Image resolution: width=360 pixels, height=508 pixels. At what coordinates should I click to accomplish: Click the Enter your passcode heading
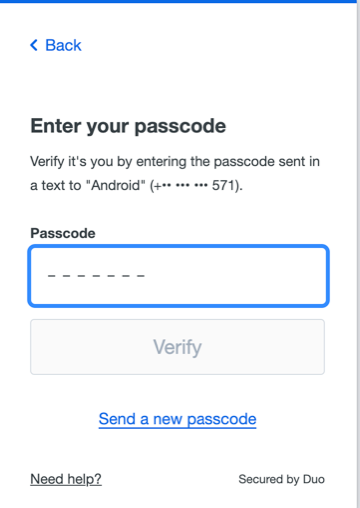(128, 126)
